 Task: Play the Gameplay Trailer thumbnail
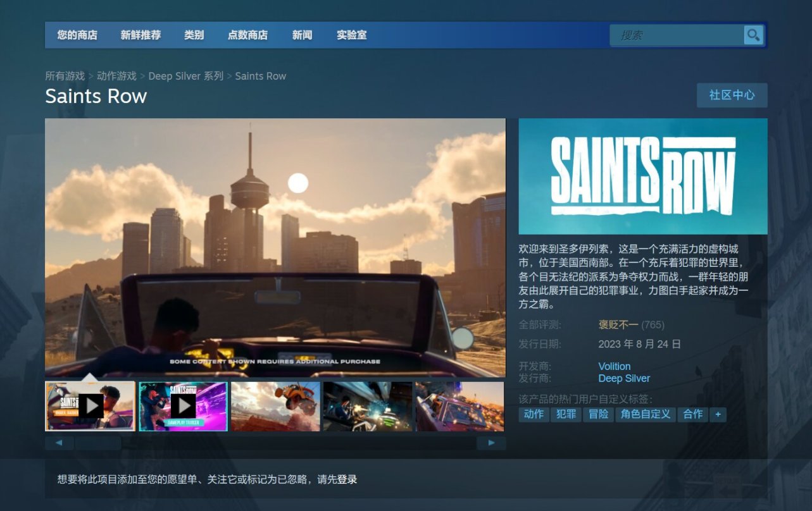click(183, 406)
